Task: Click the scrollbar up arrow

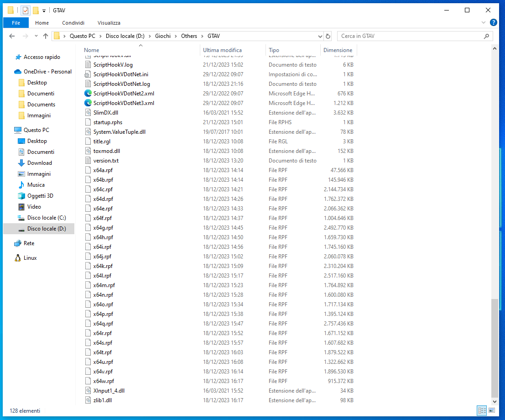Action: tap(495, 49)
